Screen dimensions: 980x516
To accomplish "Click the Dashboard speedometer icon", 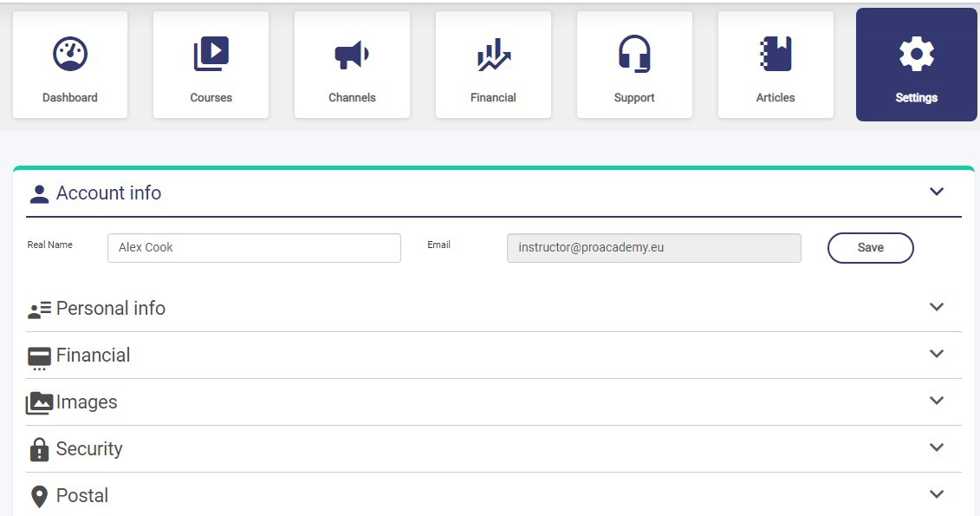I will tap(70, 55).
